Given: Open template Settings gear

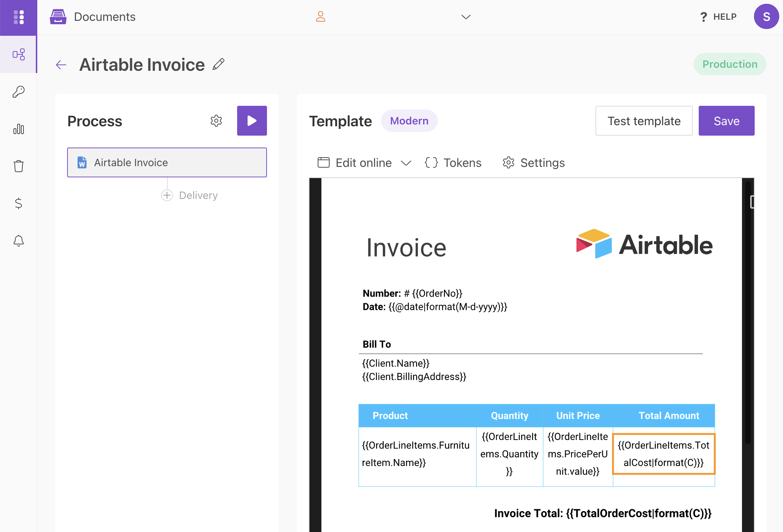Looking at the screenshot, I should pyautogui.click(x=508, y=163).
